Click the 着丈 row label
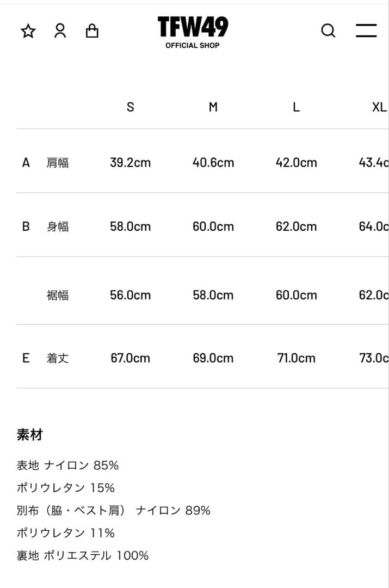Viewport: 389px width, 588px height. [58, 358]
